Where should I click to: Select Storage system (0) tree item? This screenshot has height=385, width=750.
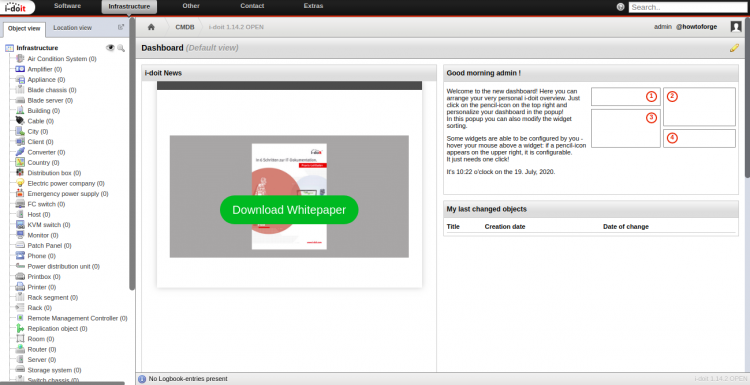54,370
